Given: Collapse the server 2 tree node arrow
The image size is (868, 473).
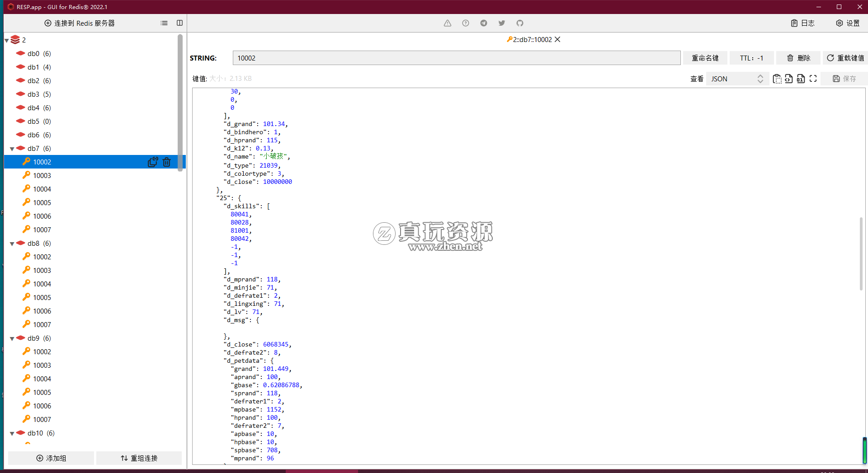Looking at the screenshot, I should [x=7, y=40].
